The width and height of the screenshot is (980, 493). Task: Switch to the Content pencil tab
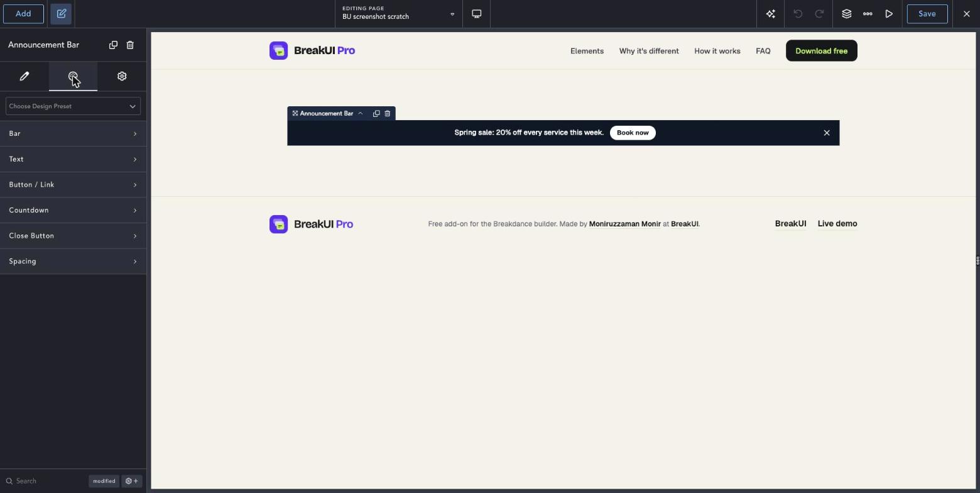[x=24, y=76]
